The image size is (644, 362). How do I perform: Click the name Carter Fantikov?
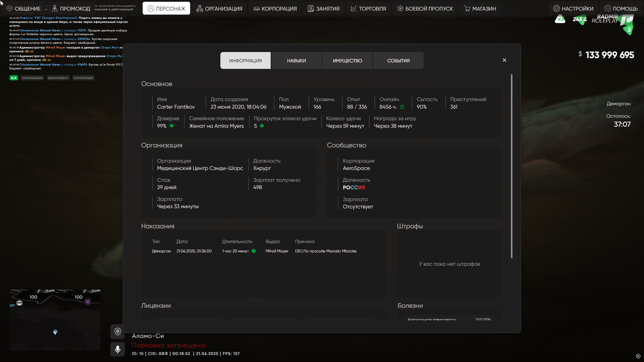point(176,107)
